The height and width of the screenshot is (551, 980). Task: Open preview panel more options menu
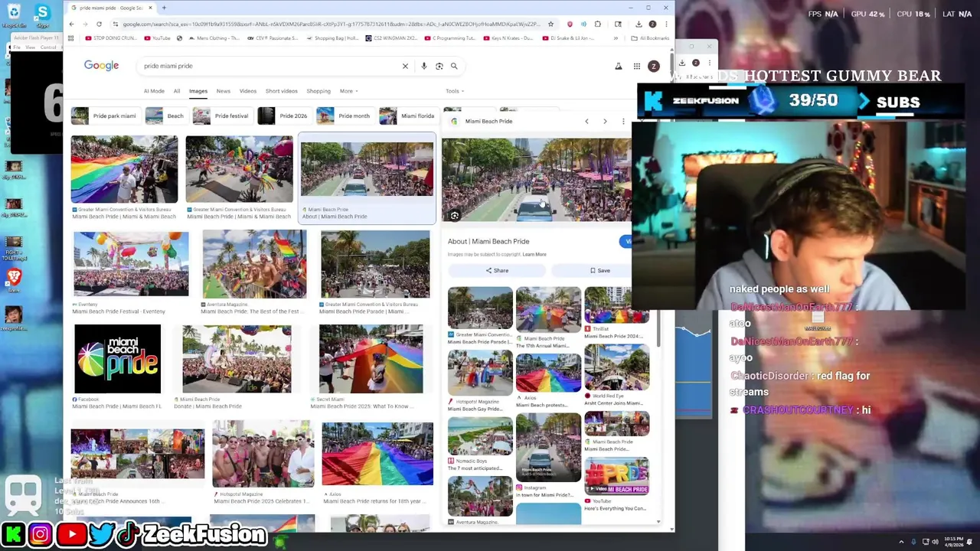[x=623, y=121]
